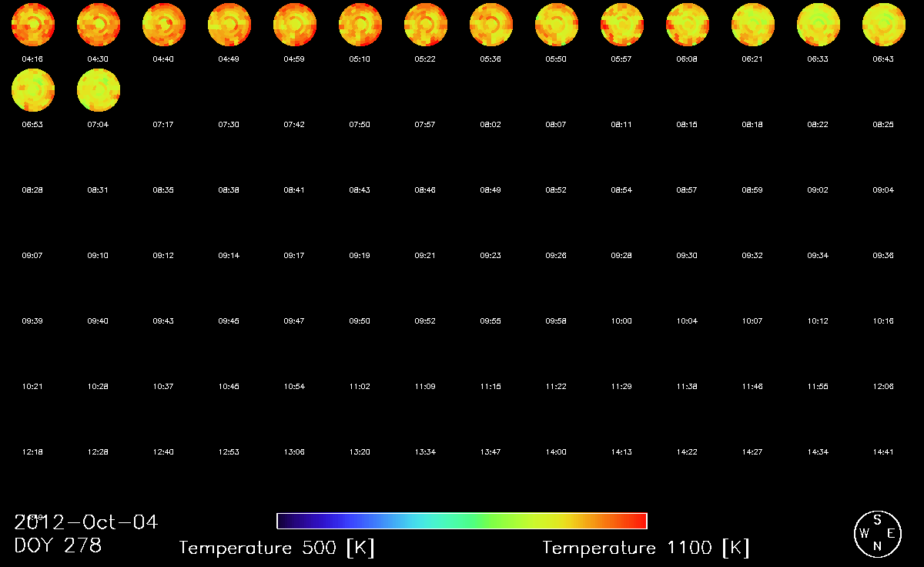Image resolution: width=924 pixels, height=567 pixels.
Task: Open the disk image labeled 06:33
Action: tap(819, 25)
